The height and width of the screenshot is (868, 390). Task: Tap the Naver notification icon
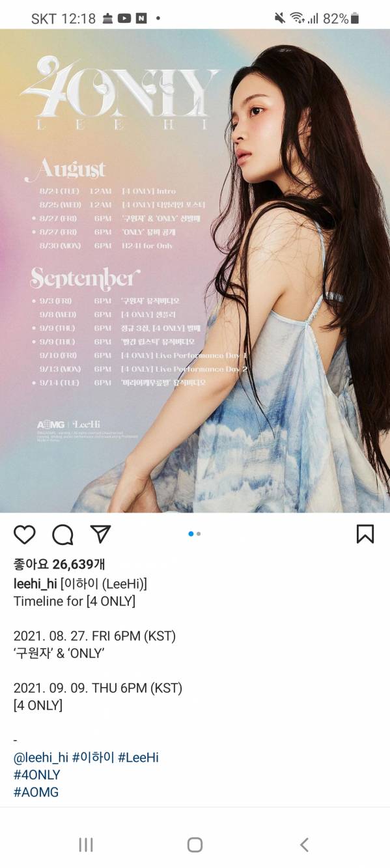click(x=141, y=19)
